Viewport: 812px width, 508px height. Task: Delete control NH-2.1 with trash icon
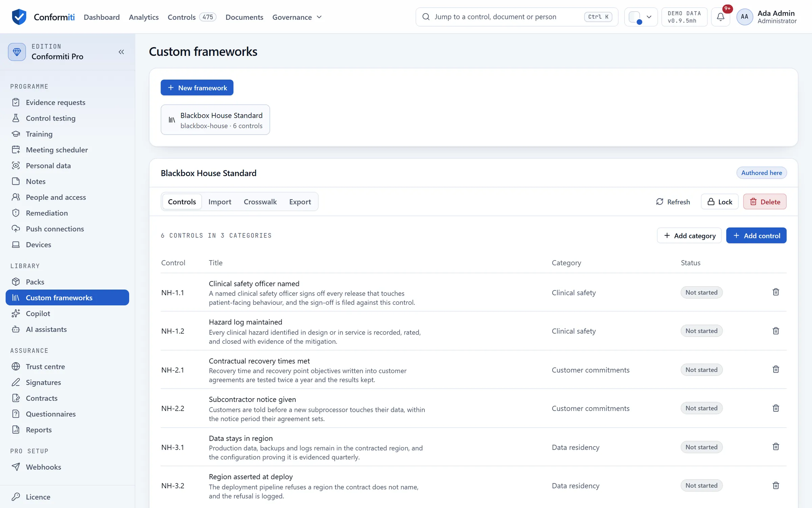tap(776, 369)
